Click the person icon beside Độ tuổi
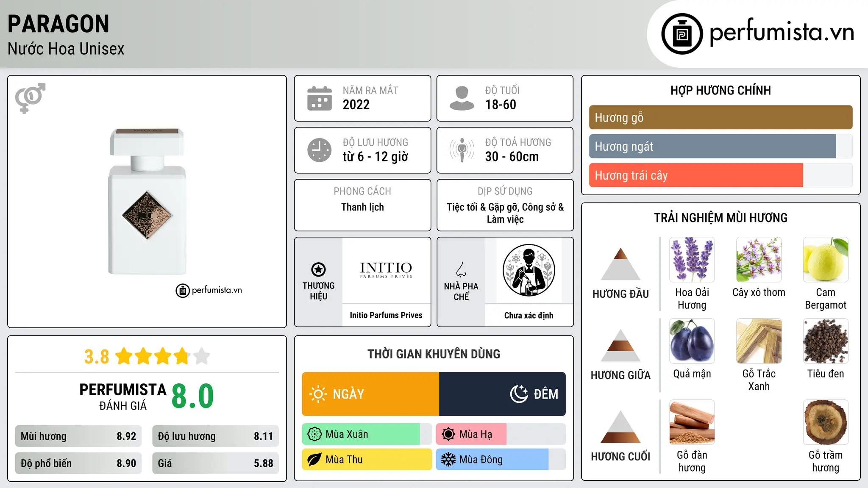 click(x=462, y=98)
